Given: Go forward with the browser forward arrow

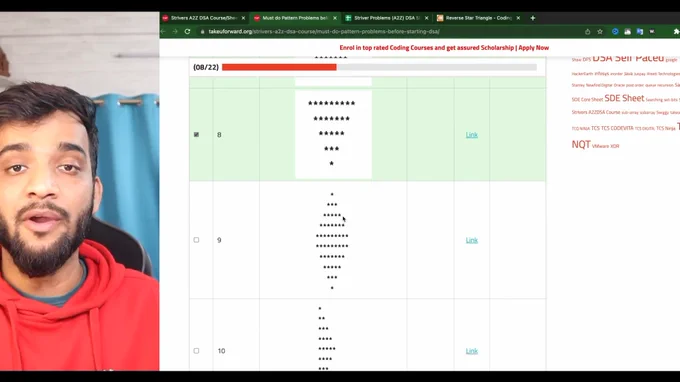Looking at the screenshot, I should (x=175, y=32).
